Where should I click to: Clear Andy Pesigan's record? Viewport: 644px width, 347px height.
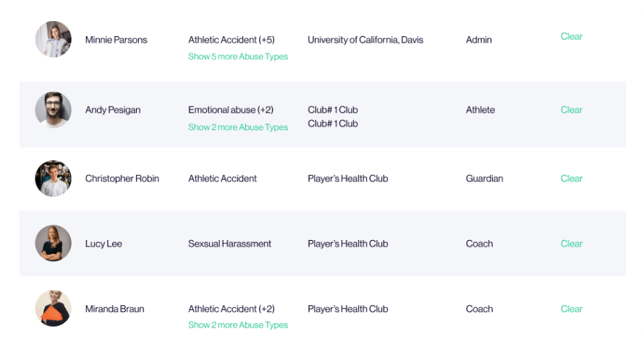[x=572, y=110]
